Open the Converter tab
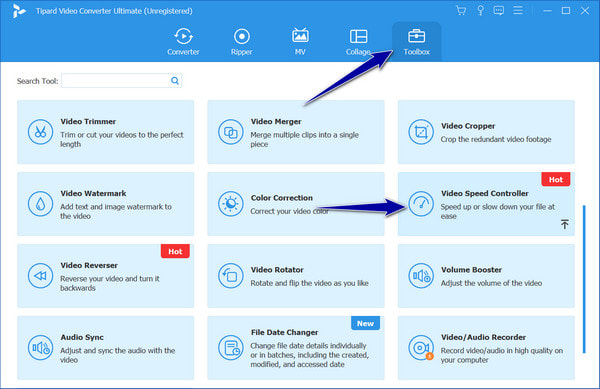The image size is (600, 389). click(183, 42)
